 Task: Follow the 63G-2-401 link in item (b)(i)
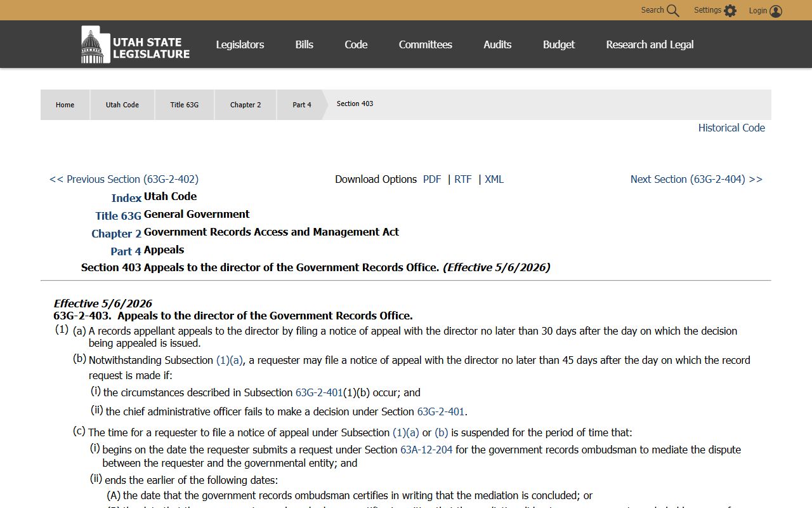point(319,392)
